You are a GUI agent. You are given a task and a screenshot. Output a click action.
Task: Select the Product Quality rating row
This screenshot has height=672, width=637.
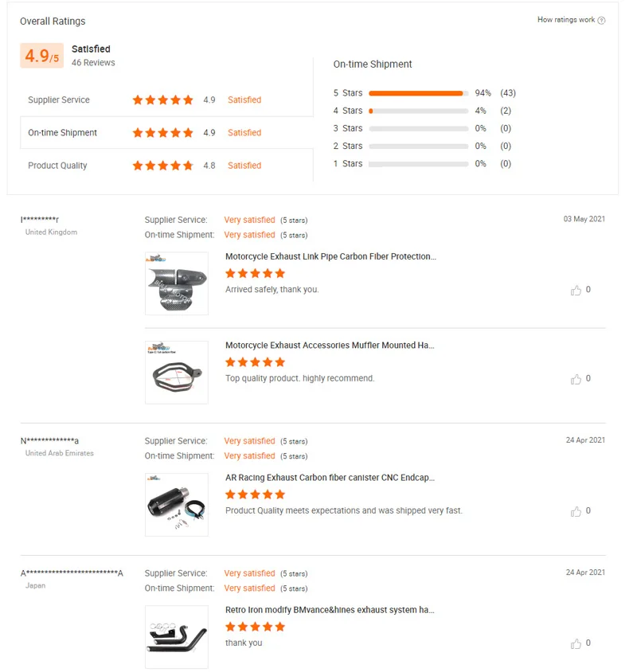coord(166,166)
